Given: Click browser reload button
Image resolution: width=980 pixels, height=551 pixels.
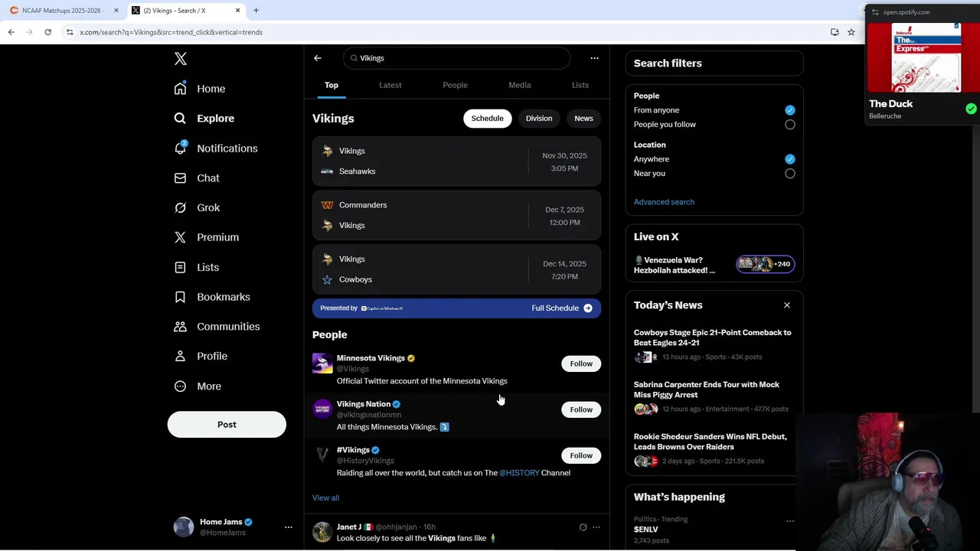Looking at the screenshot, I should (47, 32).
